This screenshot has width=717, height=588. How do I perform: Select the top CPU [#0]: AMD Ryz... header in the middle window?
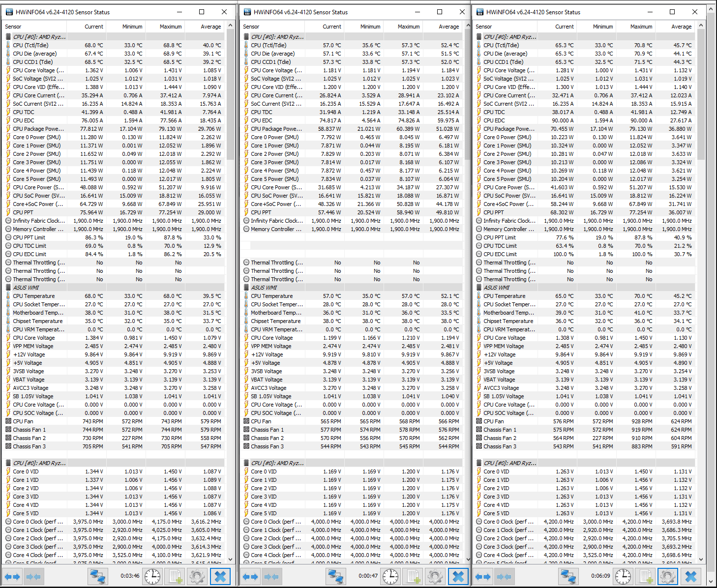point(352,37)
